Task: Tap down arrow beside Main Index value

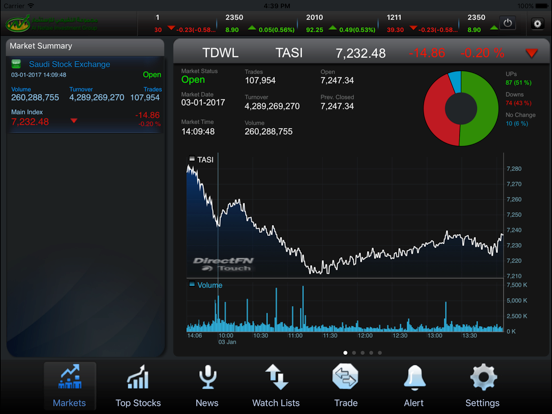Action: (x=74, y=121)
